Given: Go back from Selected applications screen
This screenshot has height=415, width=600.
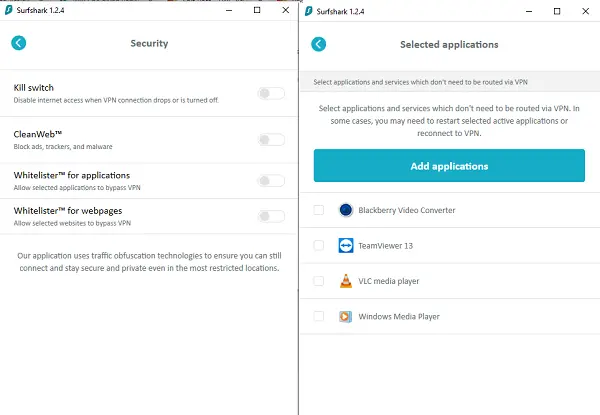Looking at the screenshot, I should [318, 44].
